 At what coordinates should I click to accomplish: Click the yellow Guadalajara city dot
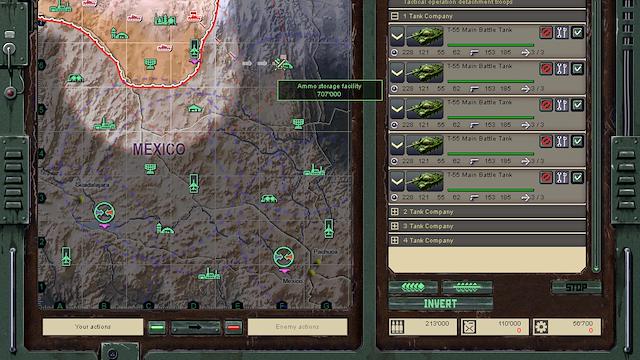pyautogui.click(x=81, y=200)
